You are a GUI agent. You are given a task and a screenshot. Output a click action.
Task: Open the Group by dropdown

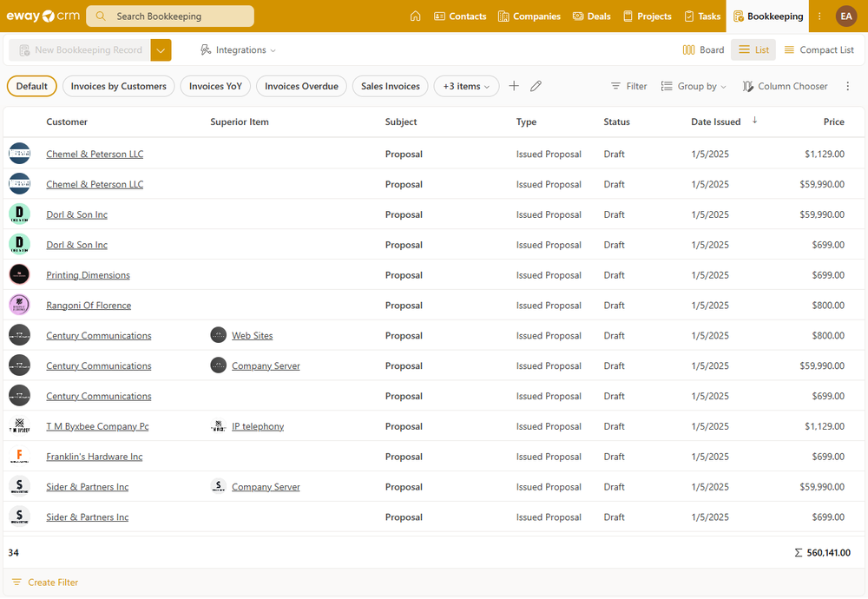[x=694, y=86]
